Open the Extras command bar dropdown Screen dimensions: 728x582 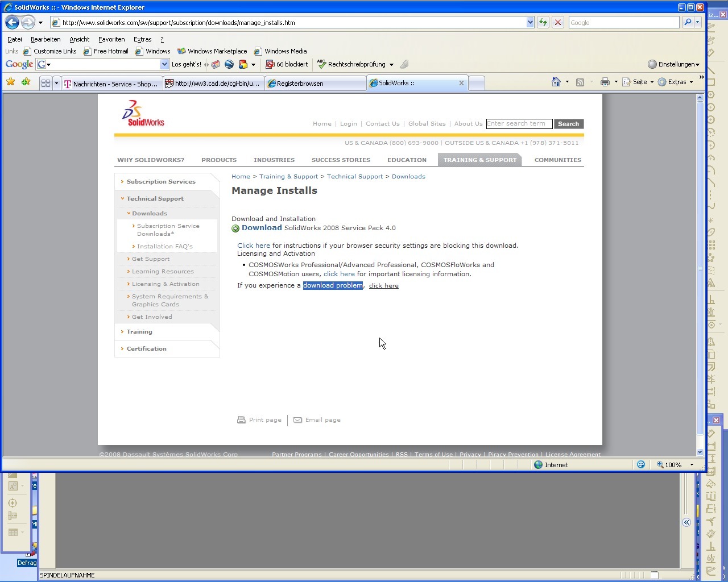tap(692, 82)
